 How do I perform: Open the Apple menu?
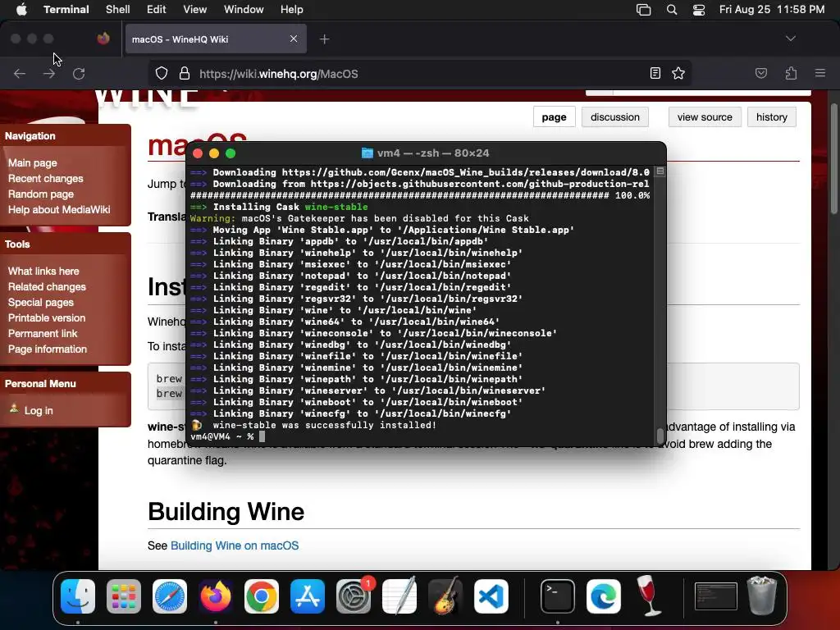point(21,10)
